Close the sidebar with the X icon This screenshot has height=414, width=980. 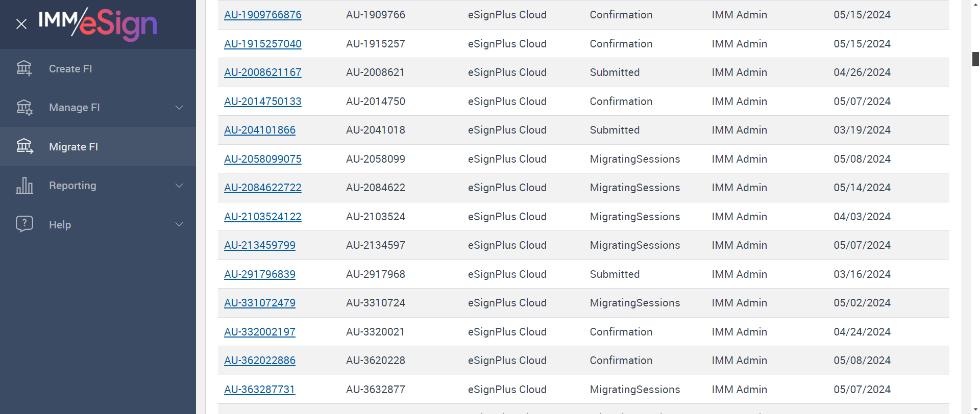coord(21,24)
